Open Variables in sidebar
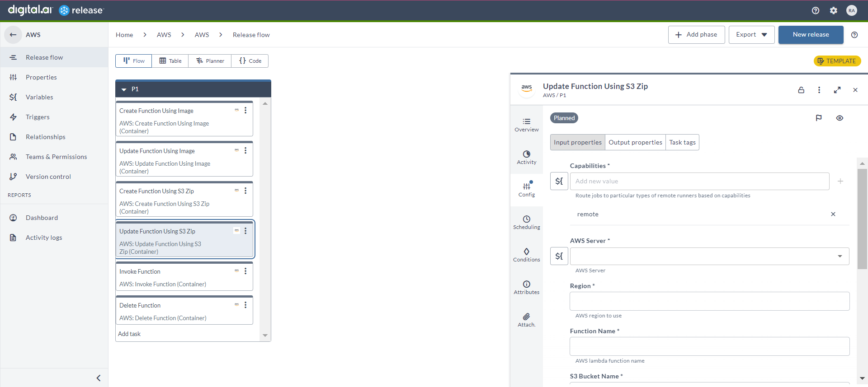Screen dimensions: 868x387 (54, 97)
